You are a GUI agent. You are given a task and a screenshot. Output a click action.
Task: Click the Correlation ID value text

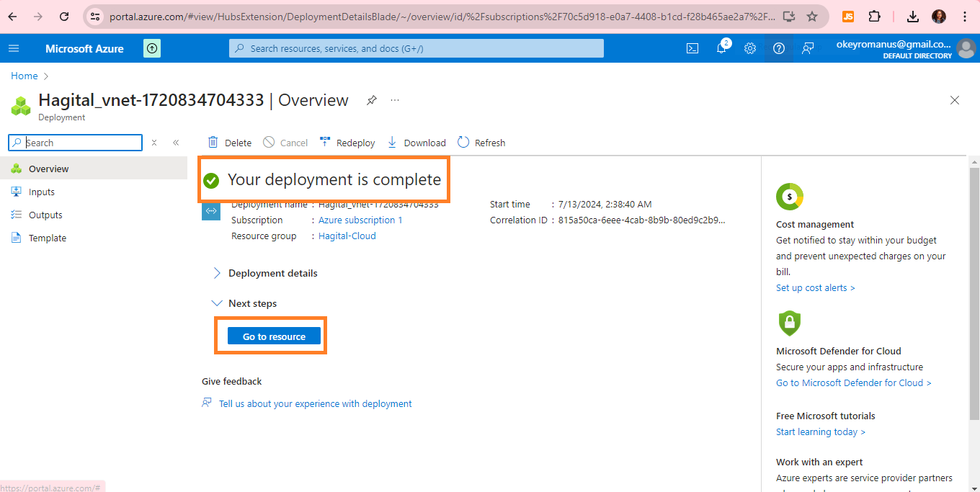pos(642,220)
